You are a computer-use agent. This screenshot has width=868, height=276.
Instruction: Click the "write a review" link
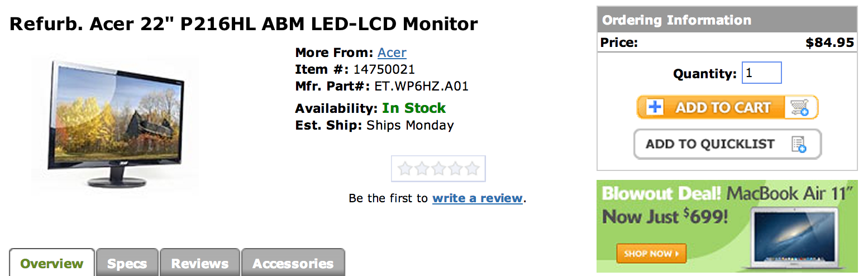point(478,198)
